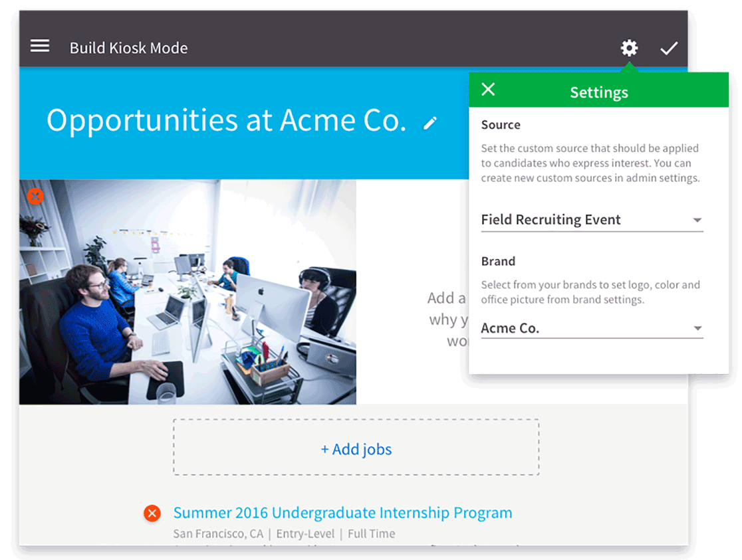
Task: Click the description text placeholder area
Action: pyautogui.click(x=447, y=319)
